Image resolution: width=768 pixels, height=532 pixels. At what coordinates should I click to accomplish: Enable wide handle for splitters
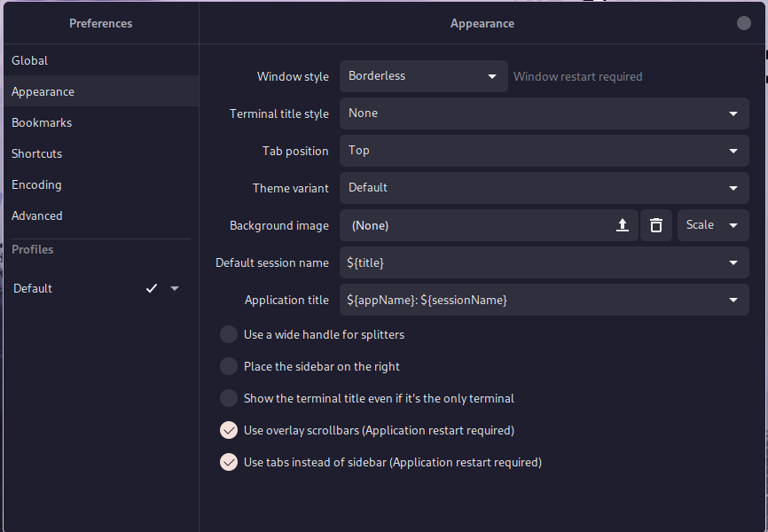click(228, 334)
